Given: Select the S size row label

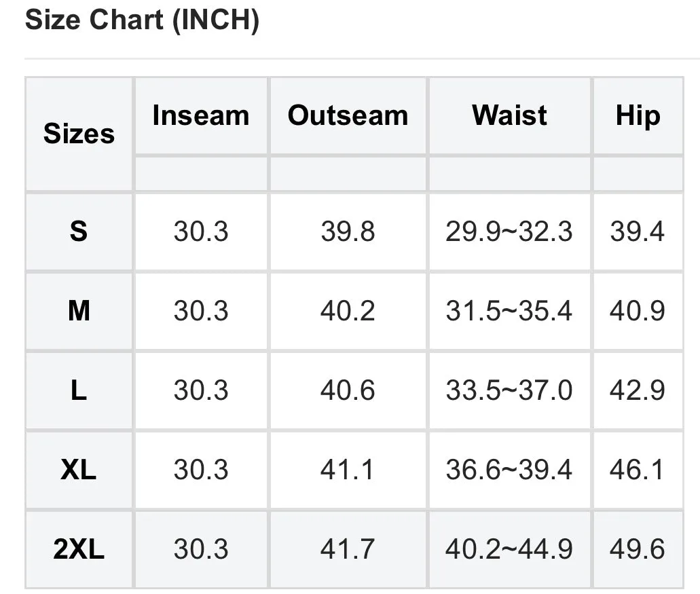Looking at the screenshot, I should click(x=79, y=231).
